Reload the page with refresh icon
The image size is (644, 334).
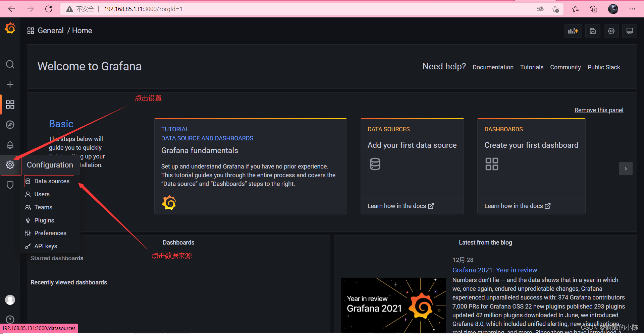(x=49, y=9)
